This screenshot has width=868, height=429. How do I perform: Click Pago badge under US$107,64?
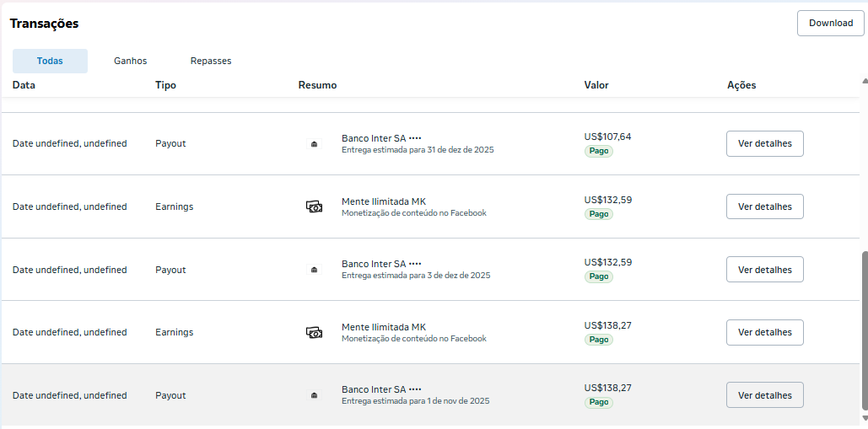tap(599, 151)
